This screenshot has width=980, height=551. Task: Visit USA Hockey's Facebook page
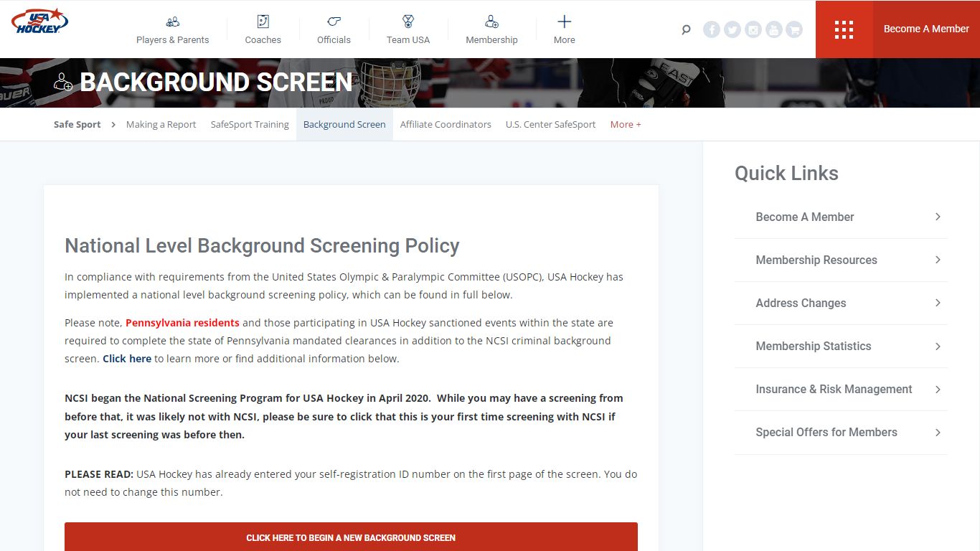[x=711, y=29]
